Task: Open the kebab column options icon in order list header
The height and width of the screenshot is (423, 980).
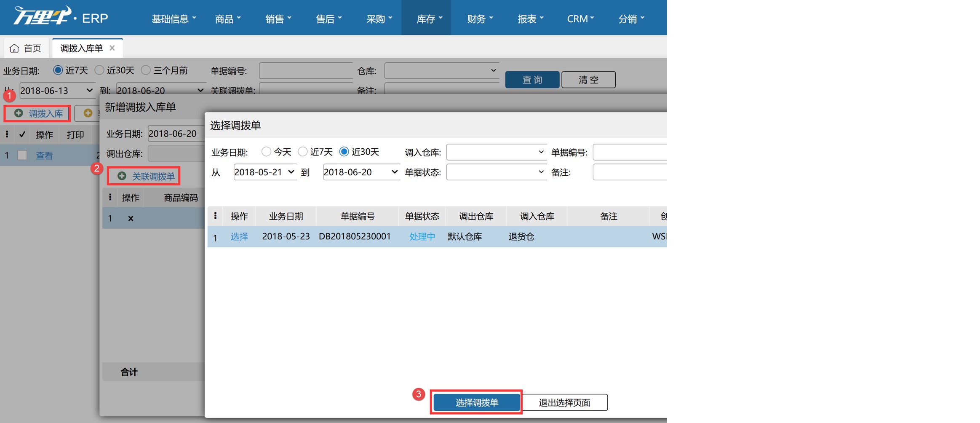Action: (x=7, y=134)
